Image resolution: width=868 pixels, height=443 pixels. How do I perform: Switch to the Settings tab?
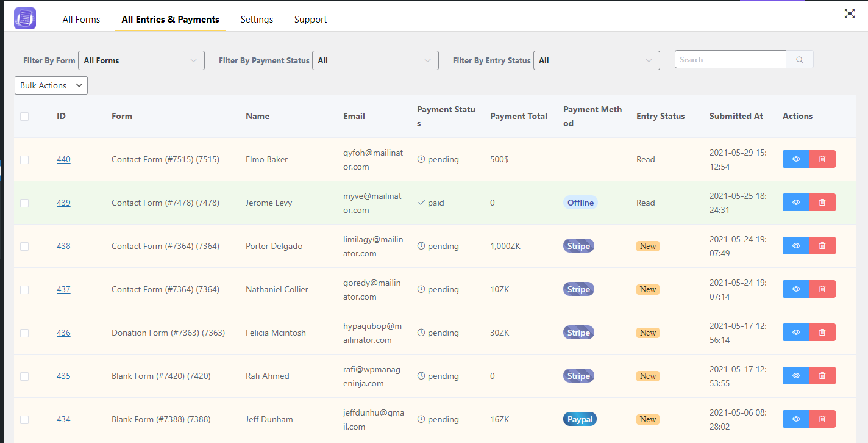[x=257, y=19]
